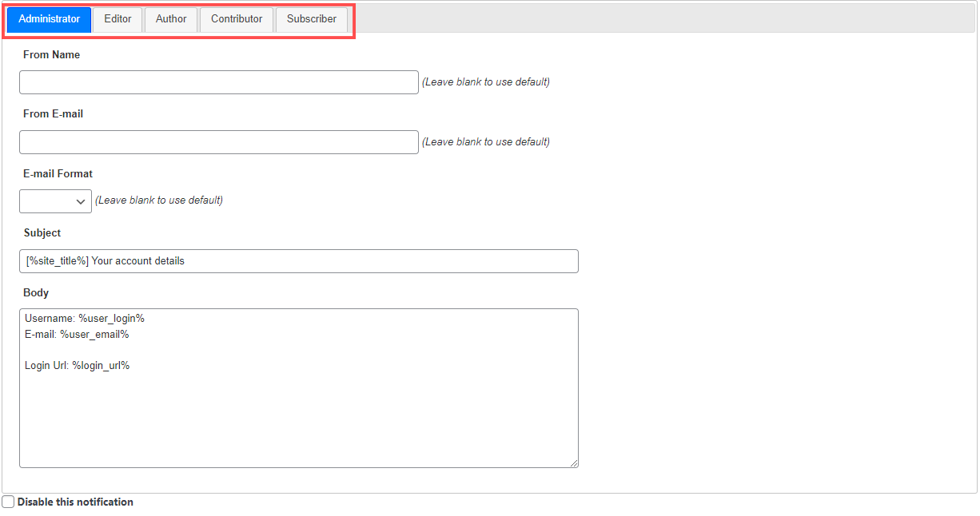The width and height of the screenshot is (980, 516).
Task: Click the Disable this notification label text
Action: (75, 502)
